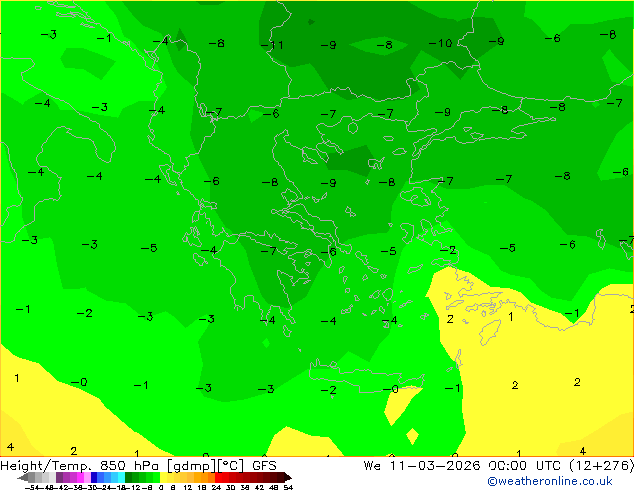Select the "00:00 UTC" time text

(x=524, y=466)
